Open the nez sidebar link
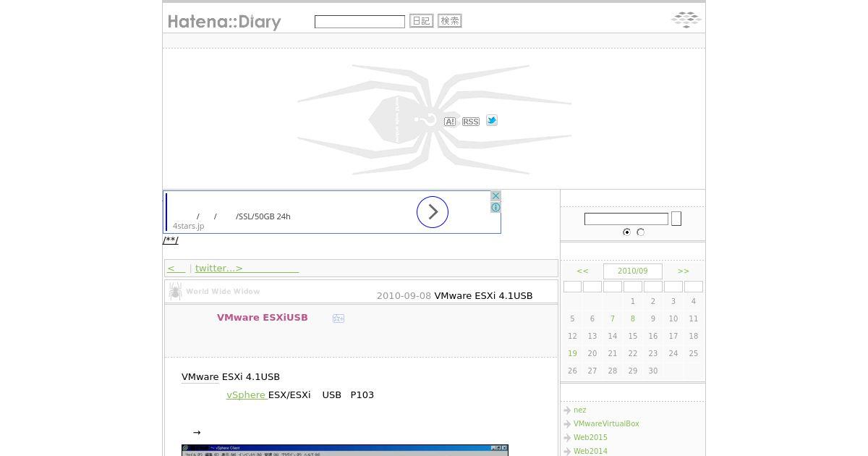The width and height of the screenshot is (868, 456). click(x=579, y=410)
